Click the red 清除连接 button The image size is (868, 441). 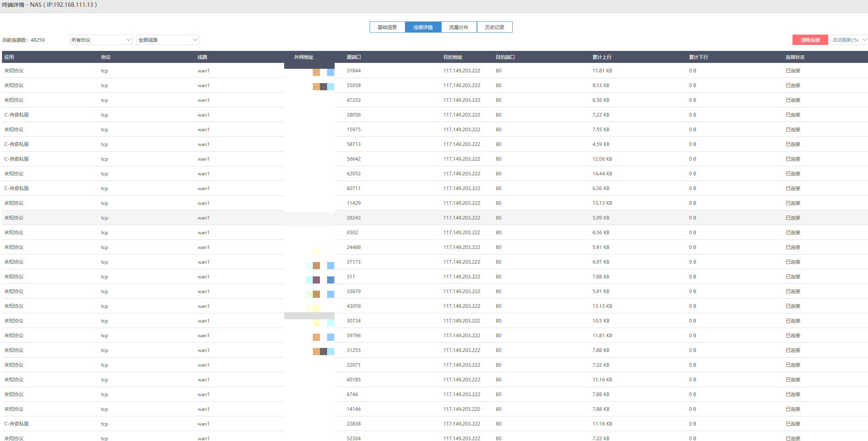click(810, 40)
